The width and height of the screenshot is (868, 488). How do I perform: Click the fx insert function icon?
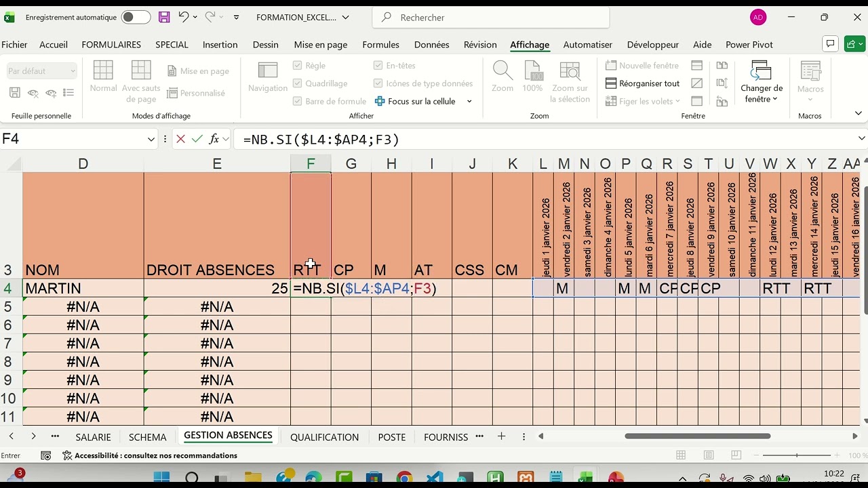tap(214, 139)
